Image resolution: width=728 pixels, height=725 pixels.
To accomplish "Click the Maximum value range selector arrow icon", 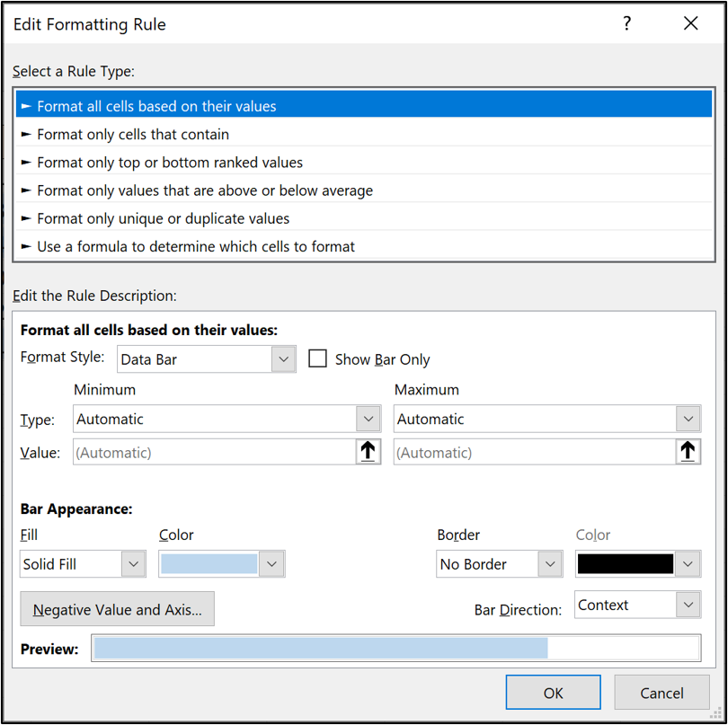I will 688,452.
